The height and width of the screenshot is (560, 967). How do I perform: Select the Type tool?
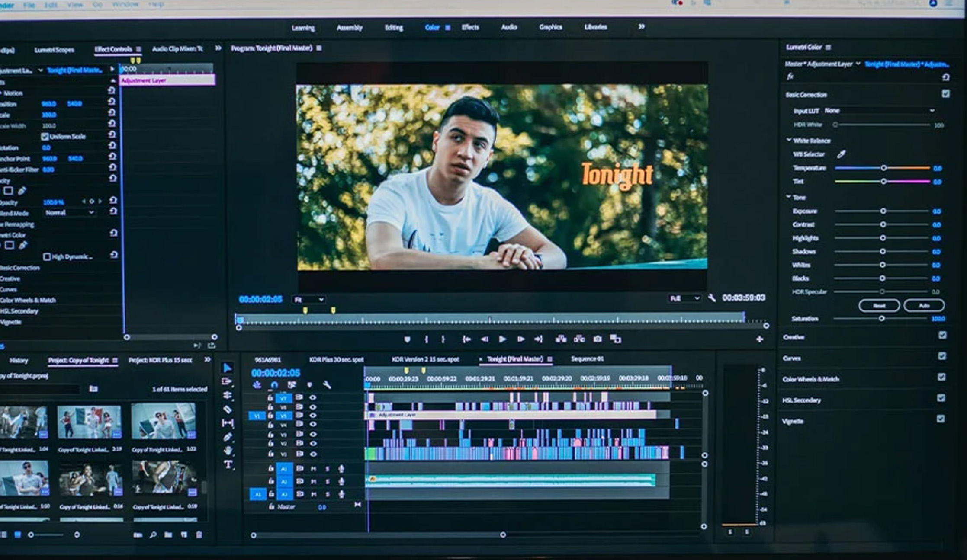[228, 464]
